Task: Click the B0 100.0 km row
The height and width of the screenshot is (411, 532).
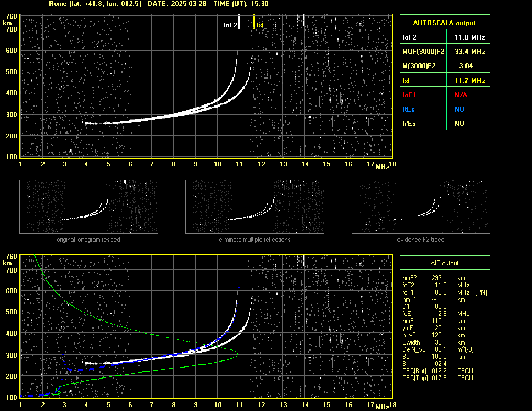Action: coord(434,357)
